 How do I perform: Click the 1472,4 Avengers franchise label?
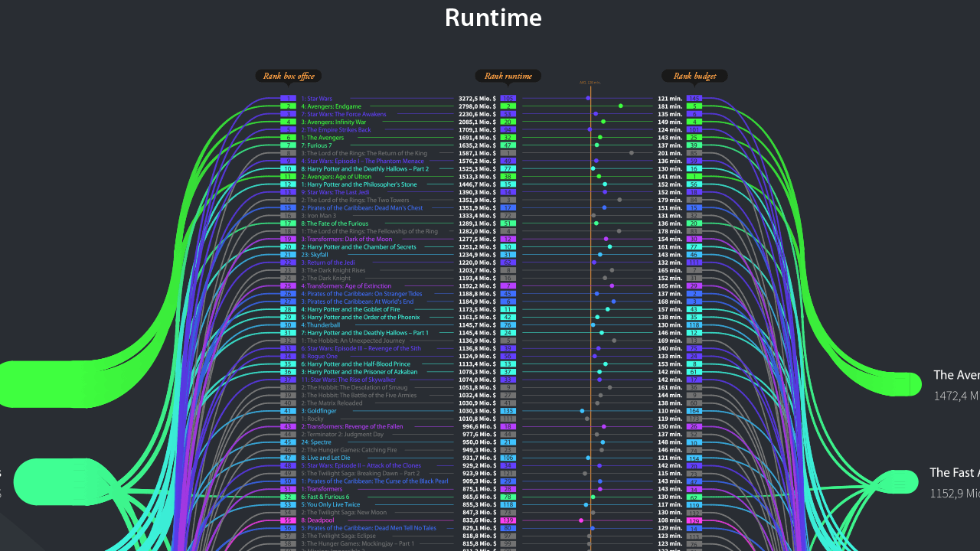[x=956, y=396]
